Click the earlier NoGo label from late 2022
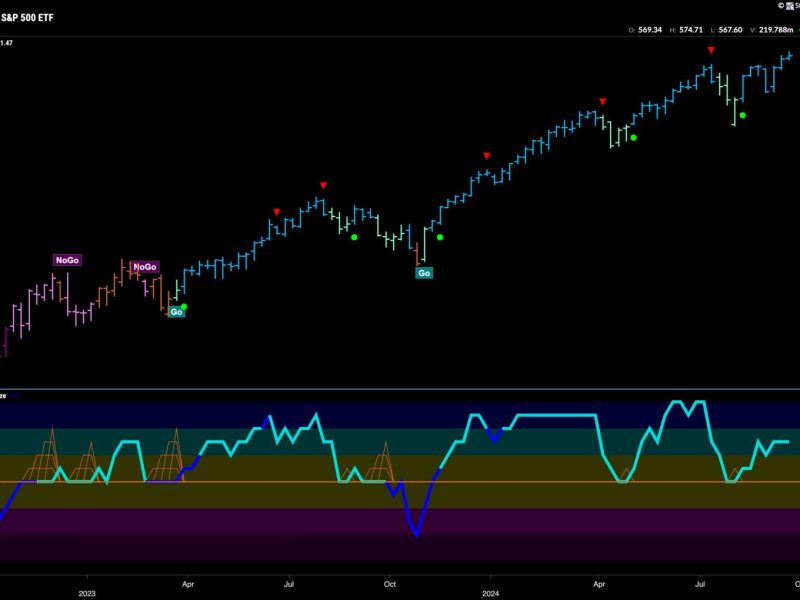Screen dimensions: 800x600 pyautogui.click(x=67, y=260)
